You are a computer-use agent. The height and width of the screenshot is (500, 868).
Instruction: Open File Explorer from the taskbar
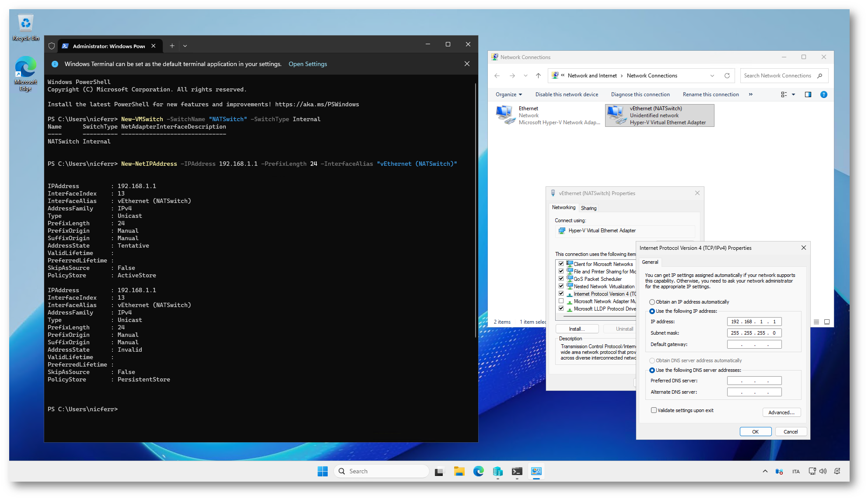[458, 471]
